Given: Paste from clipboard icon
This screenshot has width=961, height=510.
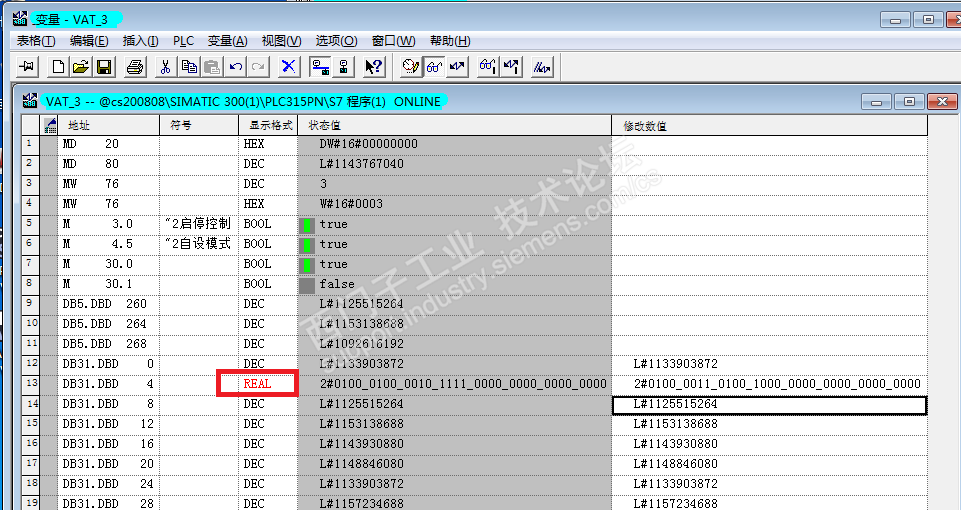Looking at the screenshot, I should tap(212, 66).
